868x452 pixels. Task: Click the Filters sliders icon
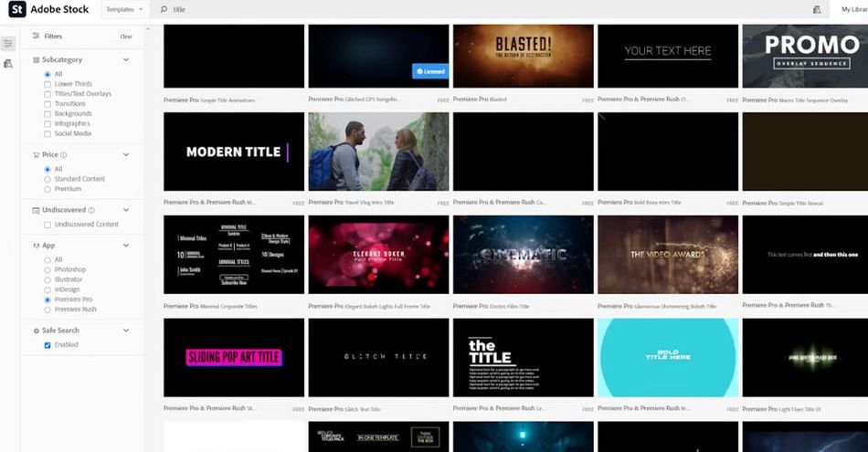(x=36, y=36)
